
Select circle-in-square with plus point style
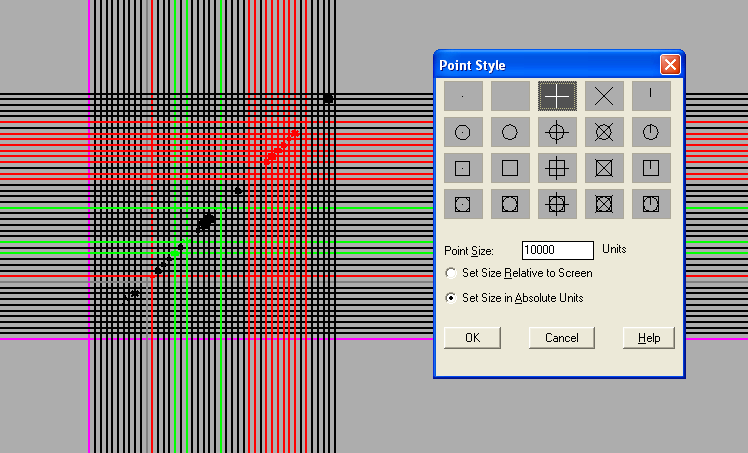[557, 204]
